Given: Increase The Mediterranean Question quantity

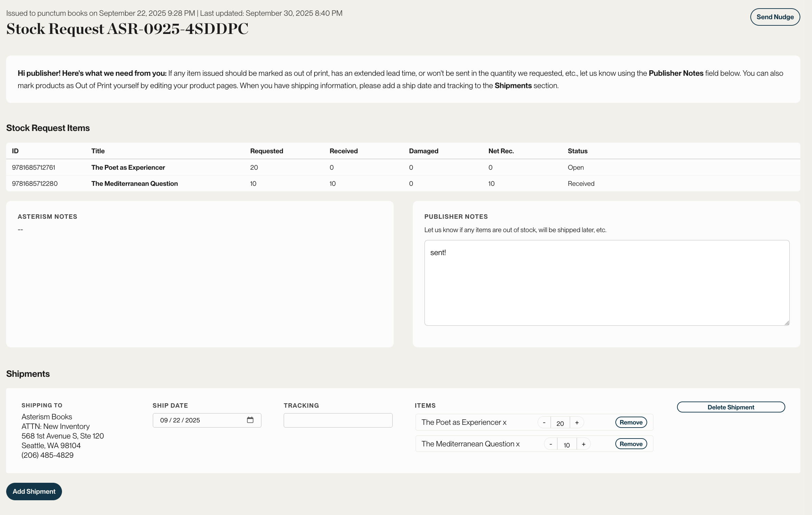Looking at the screenshot, I should [583, 444].
